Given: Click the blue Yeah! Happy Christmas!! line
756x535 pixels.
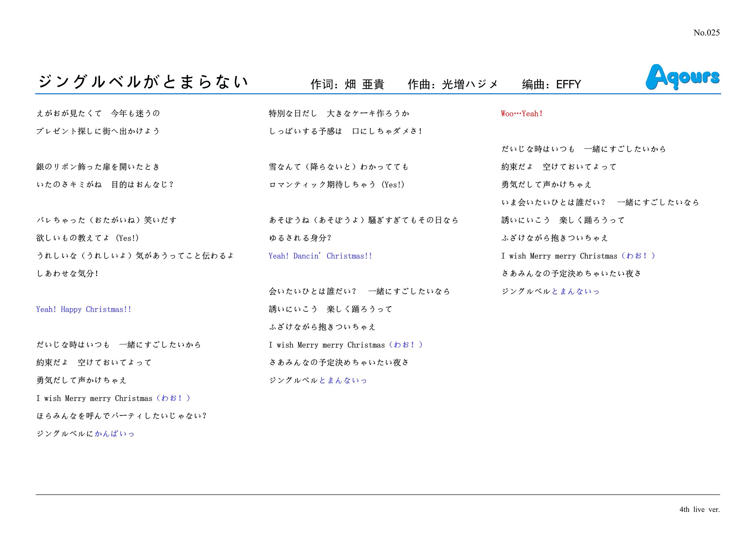Looking at the screenshot, I should pyautogui.click(x=84, y=309).
